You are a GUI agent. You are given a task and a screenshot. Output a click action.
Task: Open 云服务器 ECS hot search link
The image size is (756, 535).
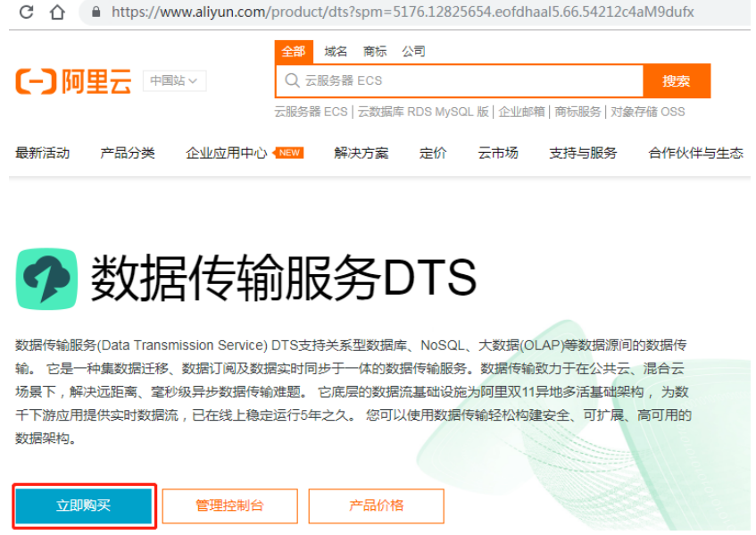tap(311, 112)
